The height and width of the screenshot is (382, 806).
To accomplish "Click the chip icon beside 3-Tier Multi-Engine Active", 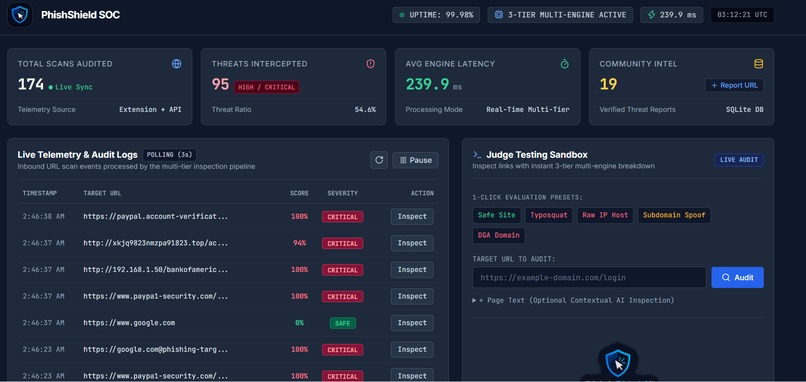I will pyautogui.click(x=499, y=15).
